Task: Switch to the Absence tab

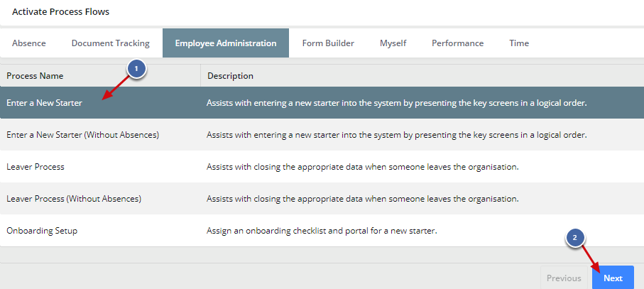Action: (x=29, y=43)
